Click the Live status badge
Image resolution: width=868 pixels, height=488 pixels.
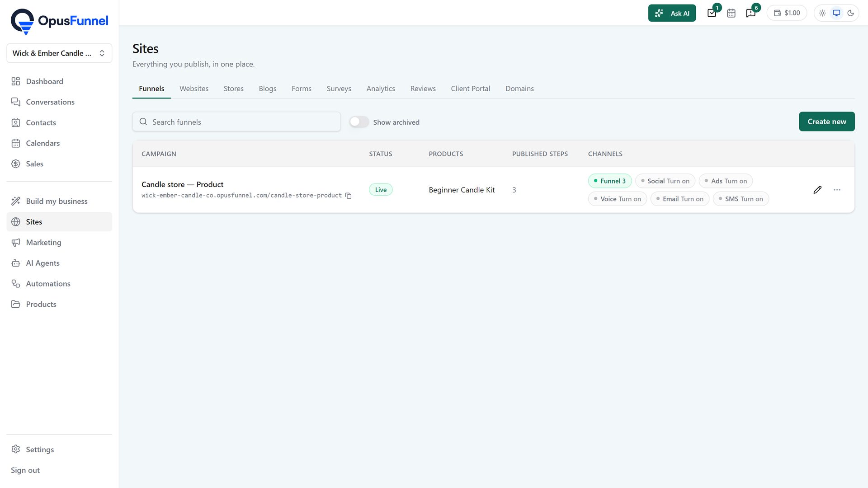point(381,190)
